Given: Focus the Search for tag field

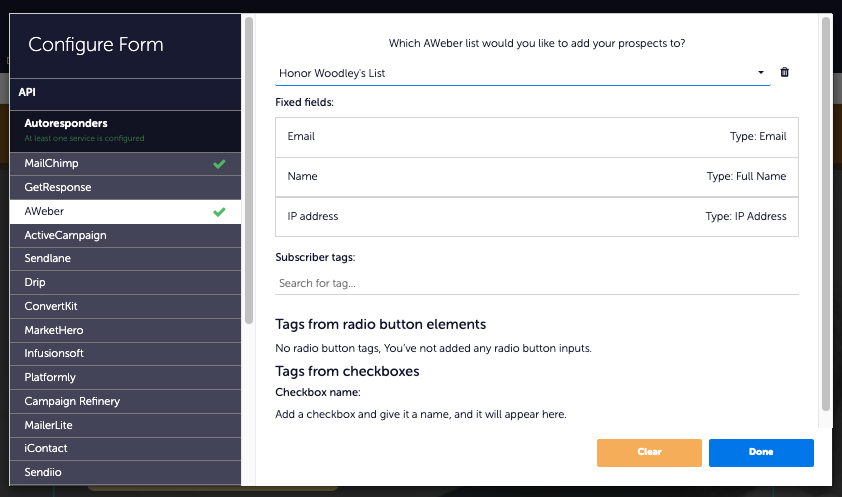Looking at the screenshot, I should pos(536,283).
